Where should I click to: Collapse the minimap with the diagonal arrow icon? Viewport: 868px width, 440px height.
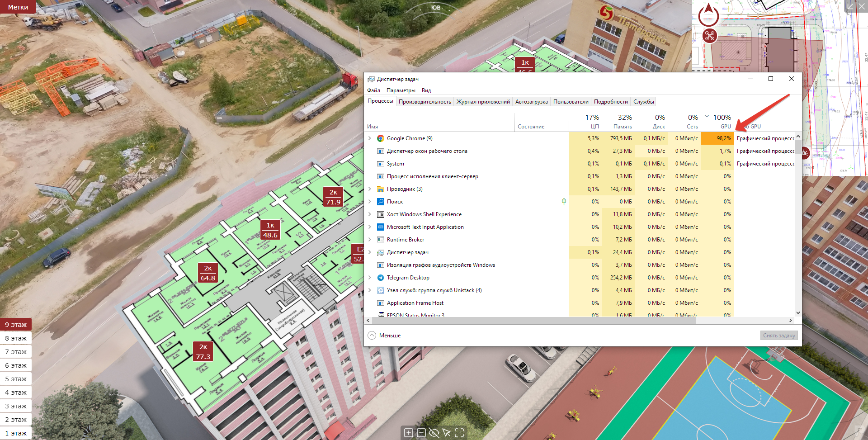click(850, 6)
